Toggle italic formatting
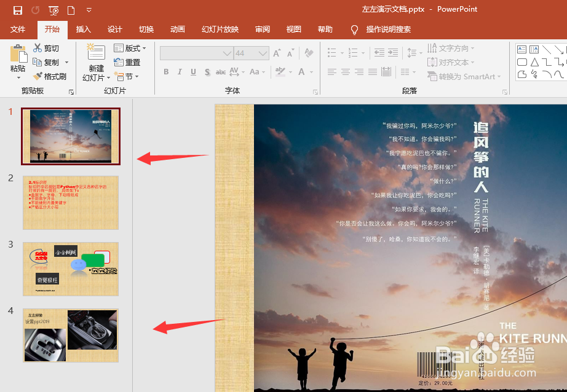Screen dimensions: 567x392 click(x=178, y=72)
